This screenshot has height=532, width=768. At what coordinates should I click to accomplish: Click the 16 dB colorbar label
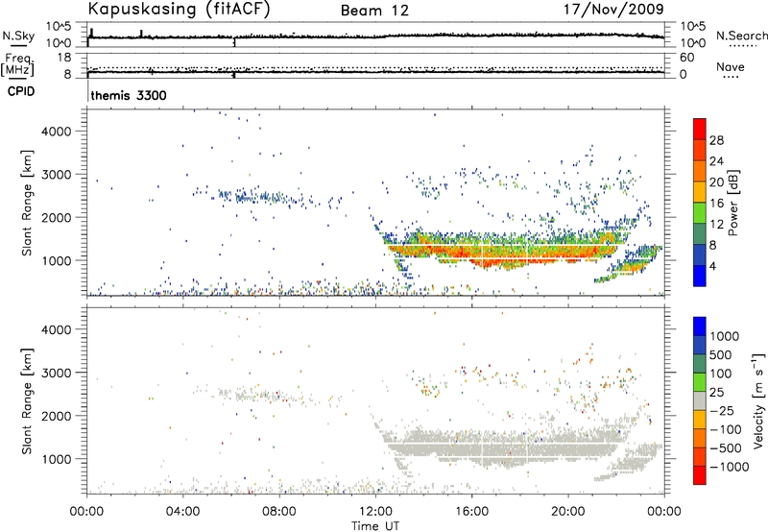point(716,204)
